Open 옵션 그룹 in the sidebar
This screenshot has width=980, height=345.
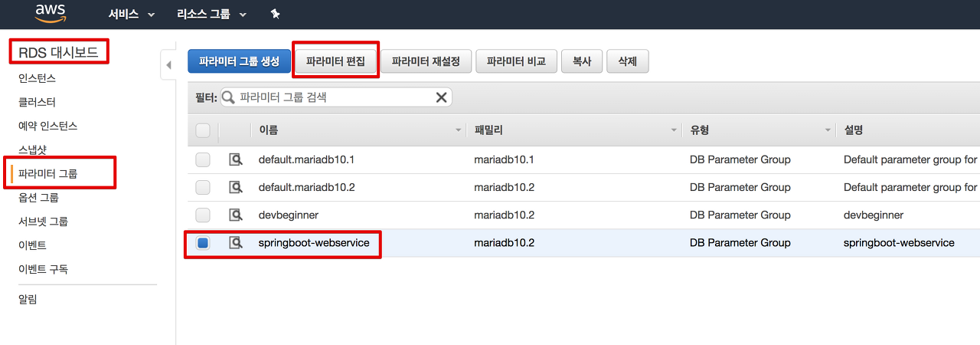pyautogui.click(x=38, y=197)
